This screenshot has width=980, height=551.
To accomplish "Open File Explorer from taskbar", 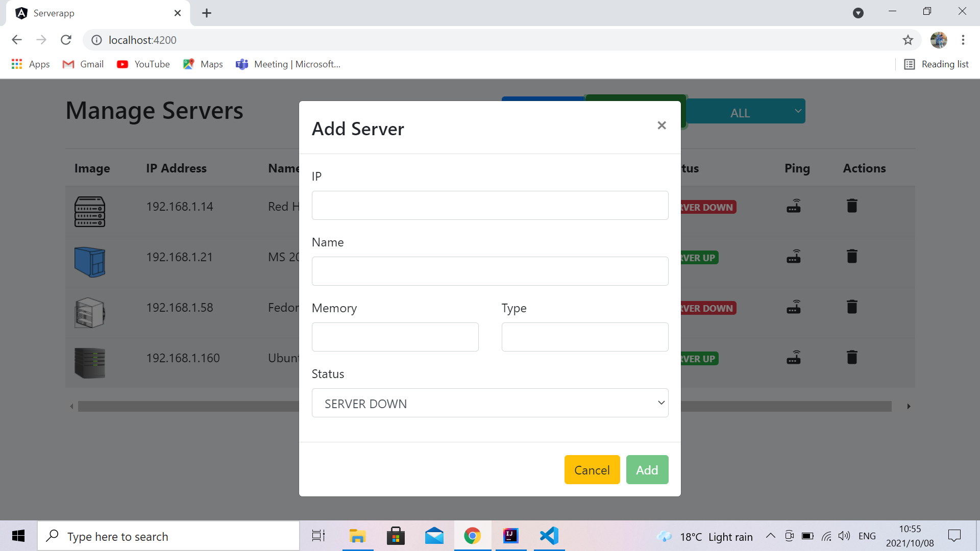I will point(358,536).
